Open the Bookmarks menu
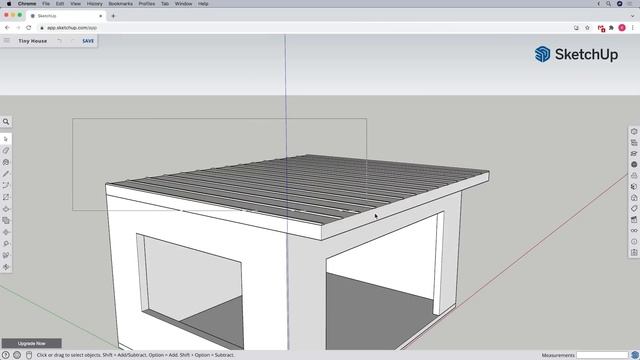640x360 pixels. (x=120, y=4)
